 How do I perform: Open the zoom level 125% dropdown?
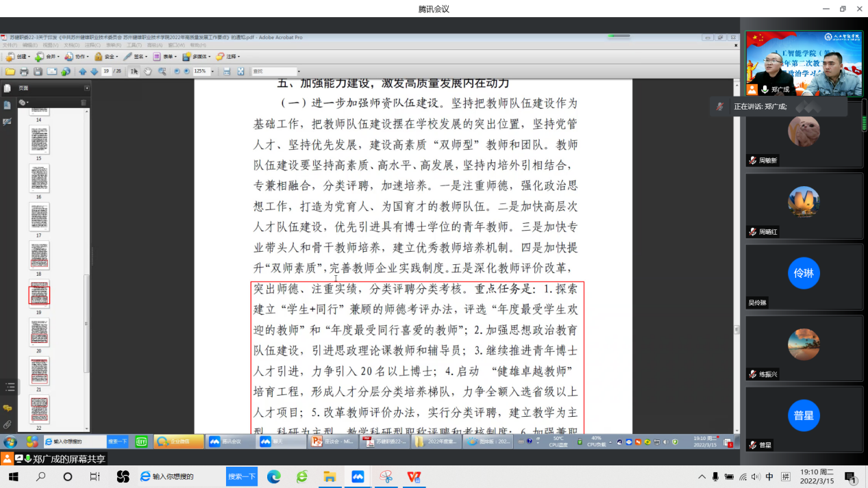(x=212, y=71)
